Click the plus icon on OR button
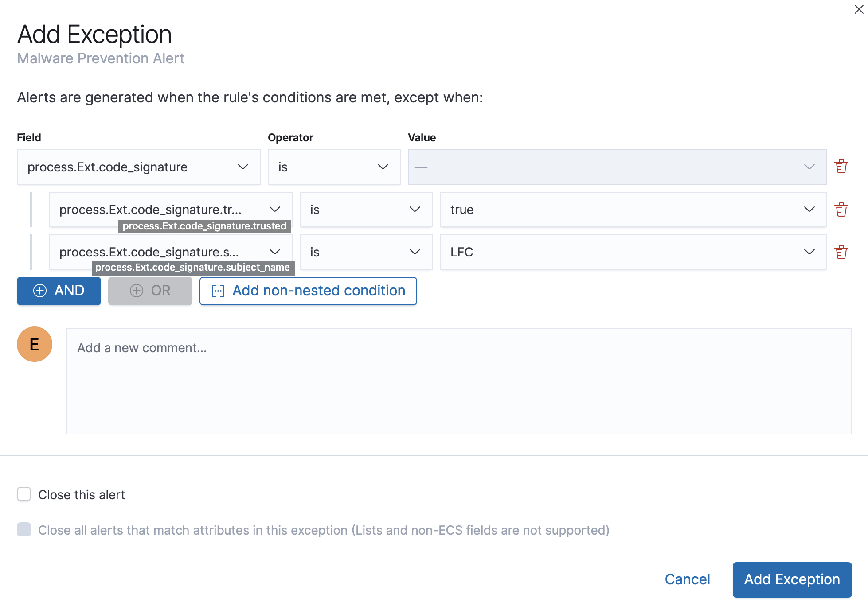 136,291
